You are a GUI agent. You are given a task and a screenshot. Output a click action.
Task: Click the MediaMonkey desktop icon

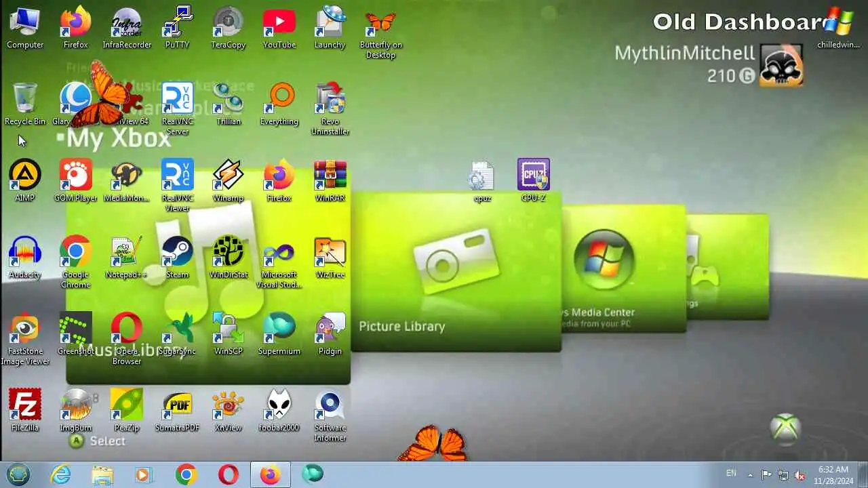127,181
